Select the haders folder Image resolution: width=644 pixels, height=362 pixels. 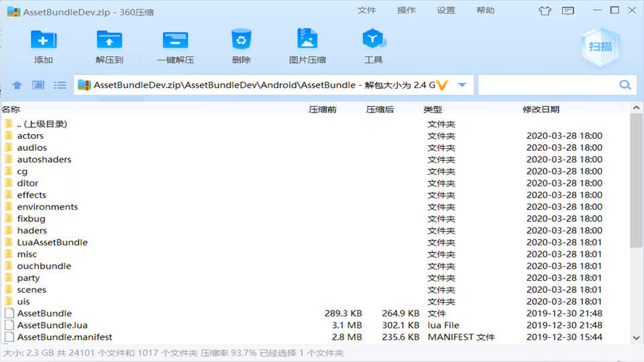pos(32,231)
